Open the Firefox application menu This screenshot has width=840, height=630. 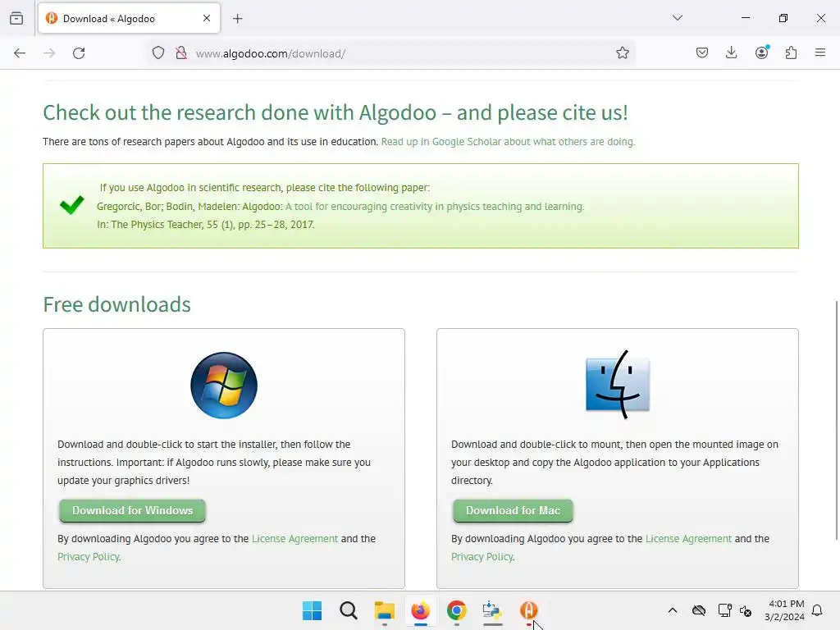820,52
